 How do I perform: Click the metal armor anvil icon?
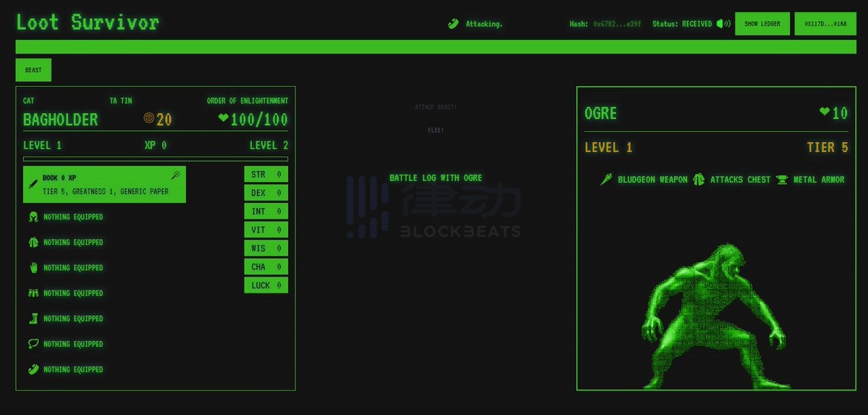(782, 180)
